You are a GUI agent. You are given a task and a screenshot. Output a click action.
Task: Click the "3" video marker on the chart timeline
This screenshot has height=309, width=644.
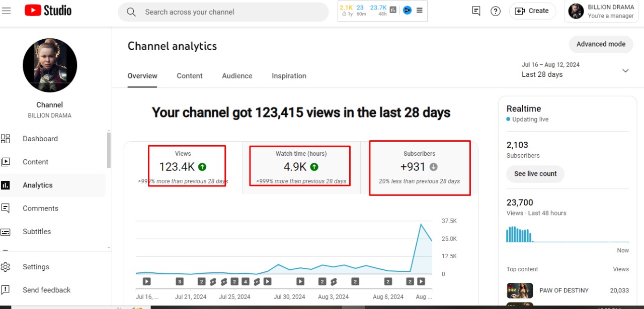click(180, 281)
